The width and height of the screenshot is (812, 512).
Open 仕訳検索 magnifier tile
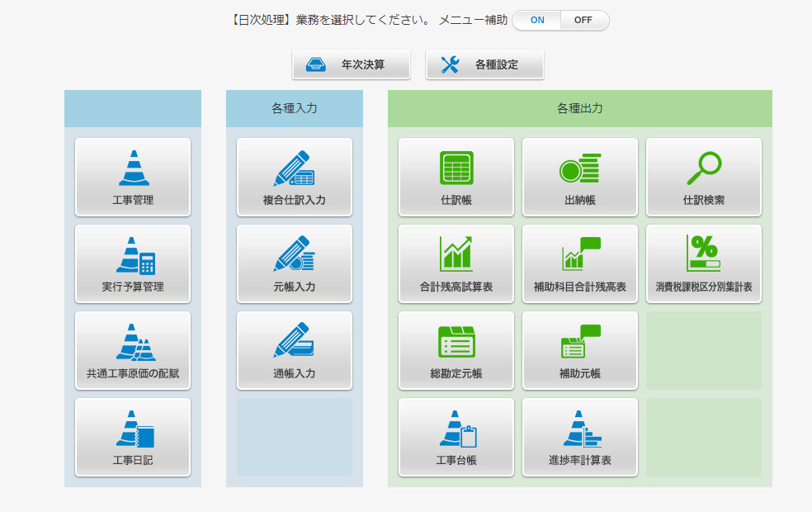[703, 178]
